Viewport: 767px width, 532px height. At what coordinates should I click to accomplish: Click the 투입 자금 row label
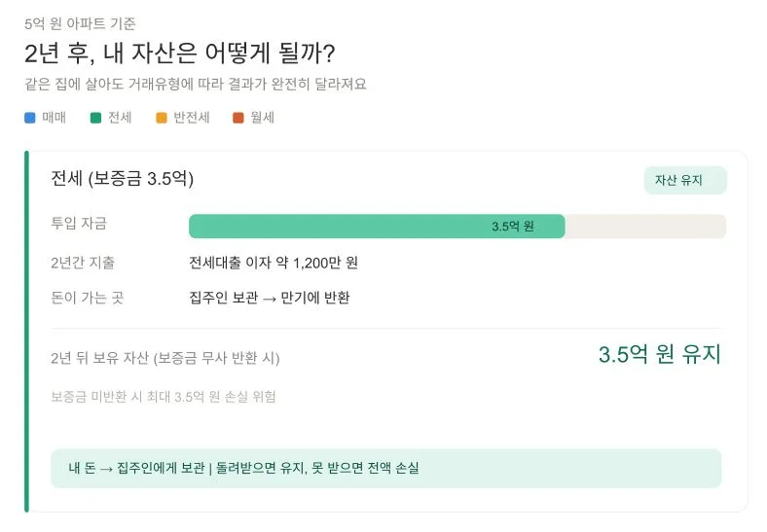point(78,226)
